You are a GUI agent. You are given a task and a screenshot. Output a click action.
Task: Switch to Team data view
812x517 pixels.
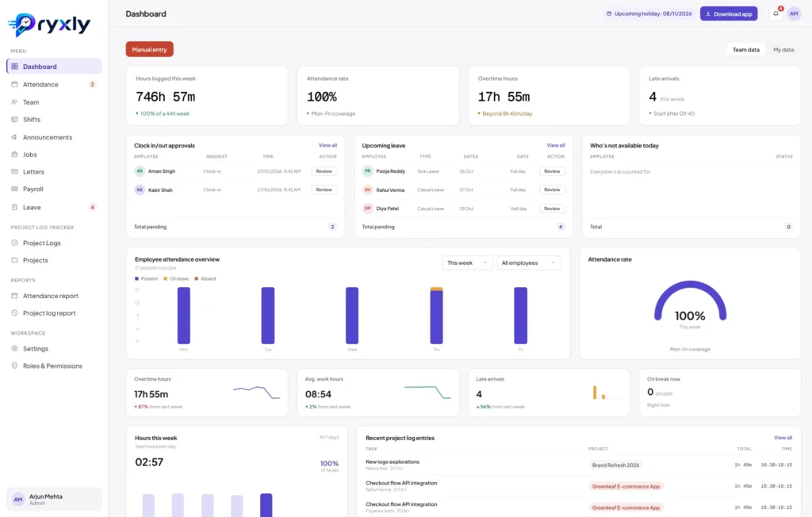pos(745,50)
